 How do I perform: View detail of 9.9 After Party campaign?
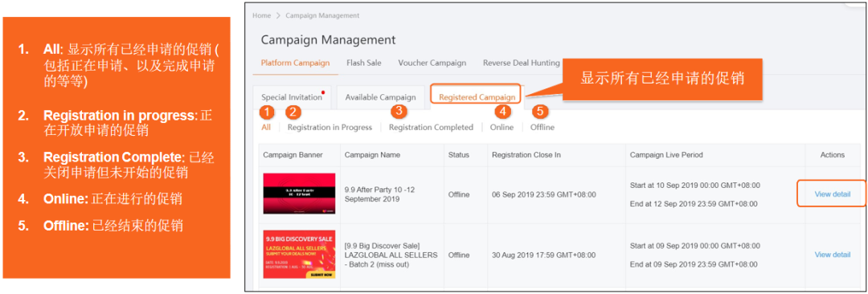832,194
